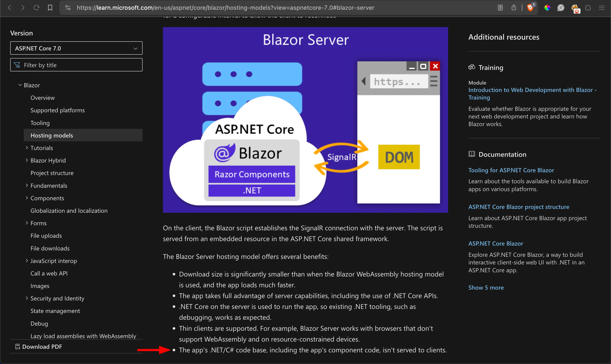
Task: Open Supported platforms in sidebar
Action: coord(57,110)
